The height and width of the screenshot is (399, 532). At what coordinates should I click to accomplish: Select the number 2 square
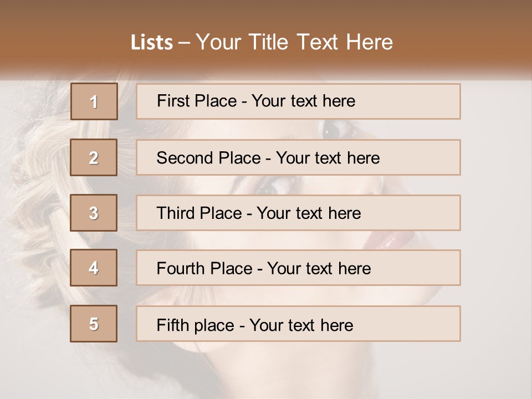(x=94, y=157)
